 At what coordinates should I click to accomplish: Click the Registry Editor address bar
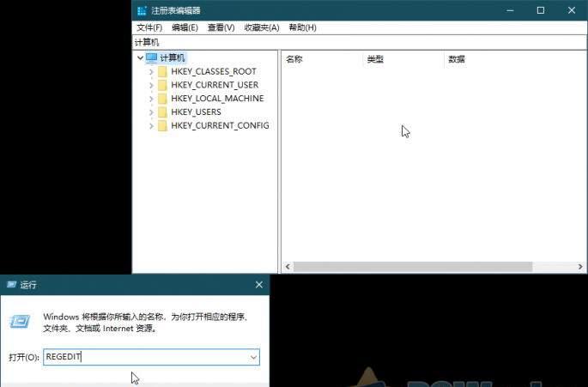[x=360, y=42]
